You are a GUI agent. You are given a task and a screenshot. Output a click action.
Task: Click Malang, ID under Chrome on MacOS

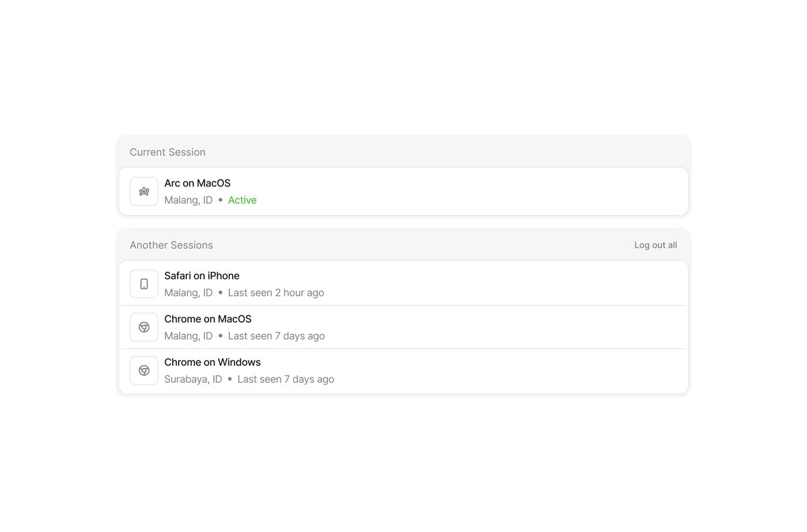tap(188, 336)
